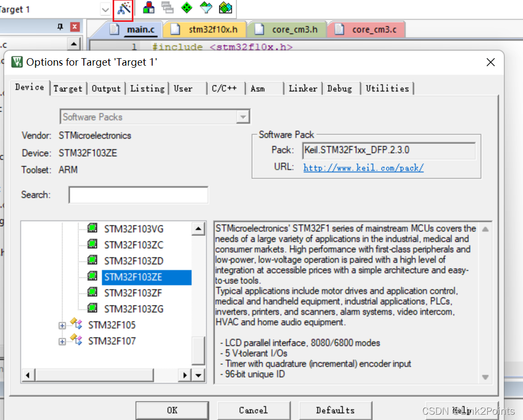Click the chip icon beside STM32F103ZG

(x=92, y=307)
